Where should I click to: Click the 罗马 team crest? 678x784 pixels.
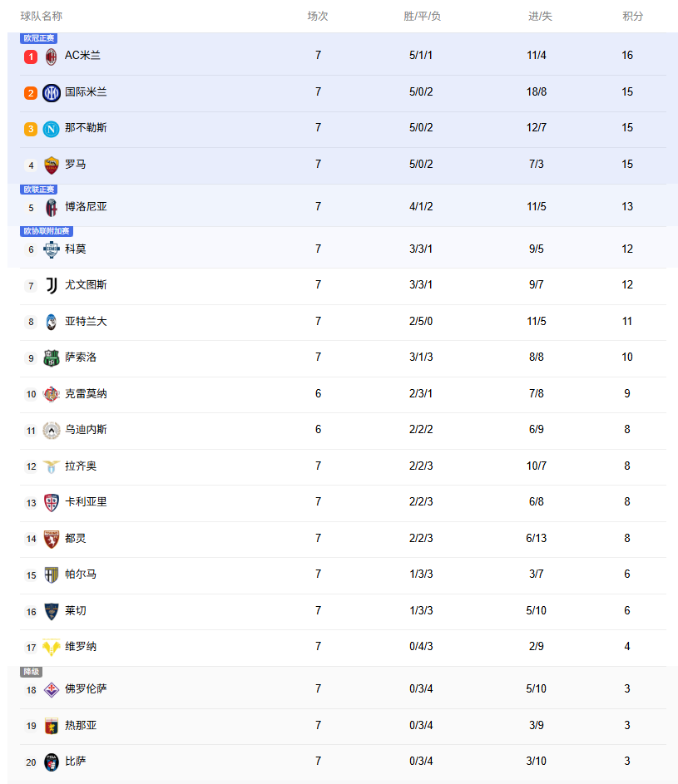click(x=52, y=165)
